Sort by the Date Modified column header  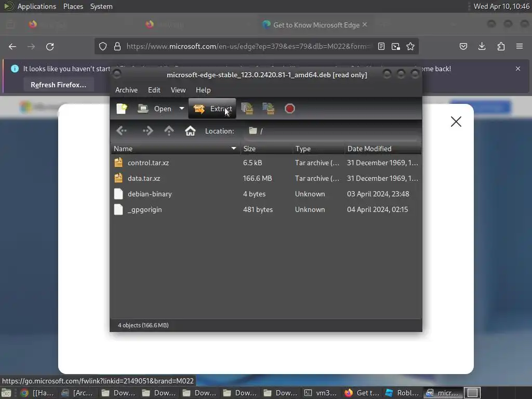click(x=383, y=149)
